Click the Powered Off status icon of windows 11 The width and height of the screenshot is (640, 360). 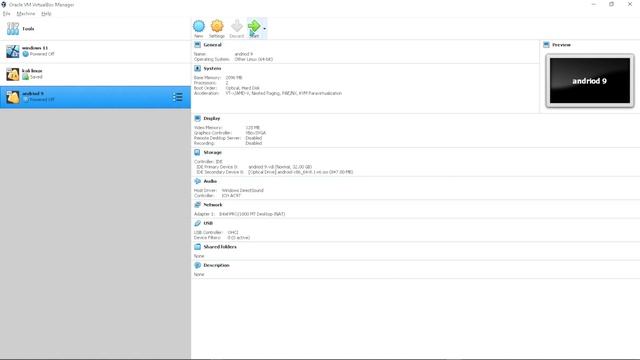(x=25, y=54)
